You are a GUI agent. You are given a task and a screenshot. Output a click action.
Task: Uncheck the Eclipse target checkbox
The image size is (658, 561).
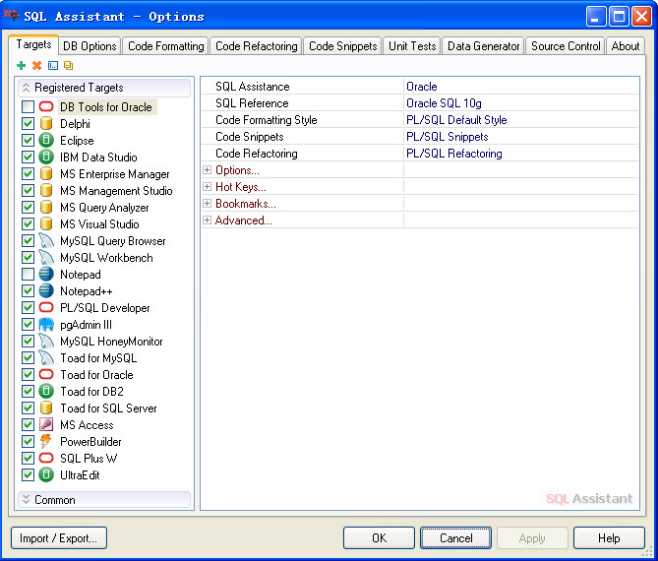click(28, 140)
